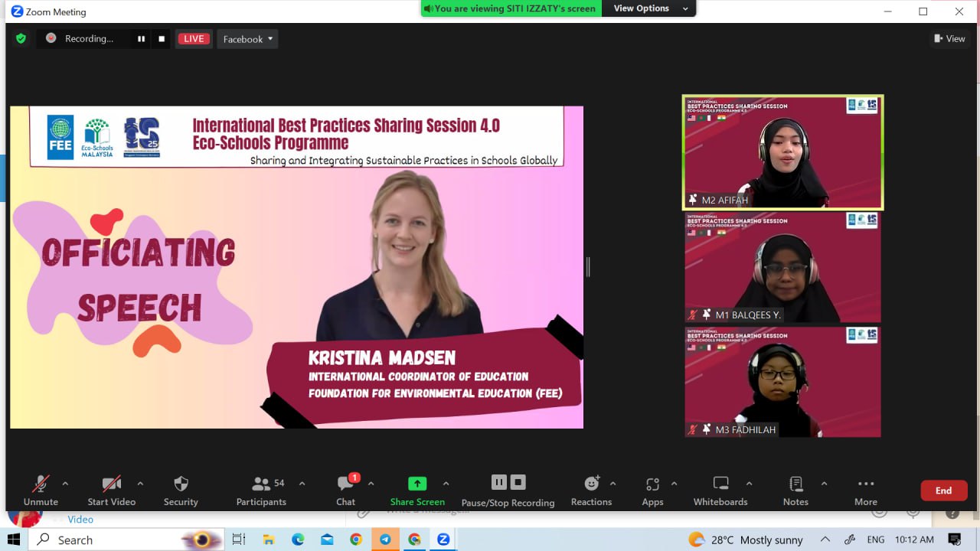The width and height of the screenshot is (980, 551).
Task: Open Task View on the taskbar
Action: click(238, 540)
